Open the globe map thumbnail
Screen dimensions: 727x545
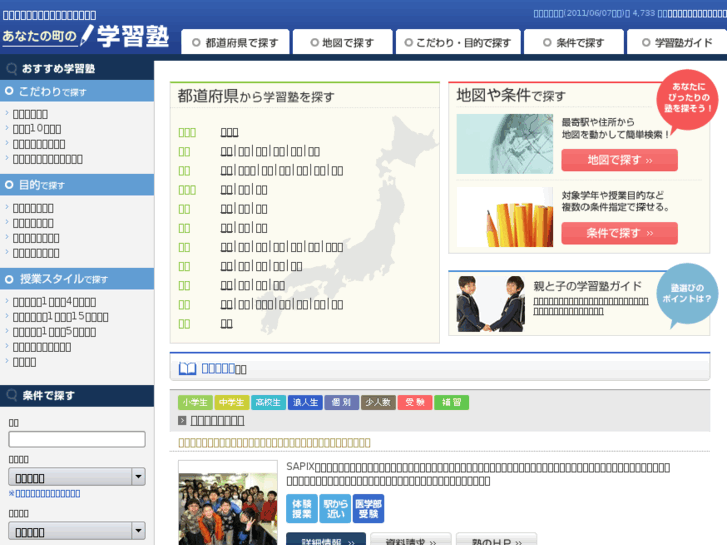click(504, 144)
